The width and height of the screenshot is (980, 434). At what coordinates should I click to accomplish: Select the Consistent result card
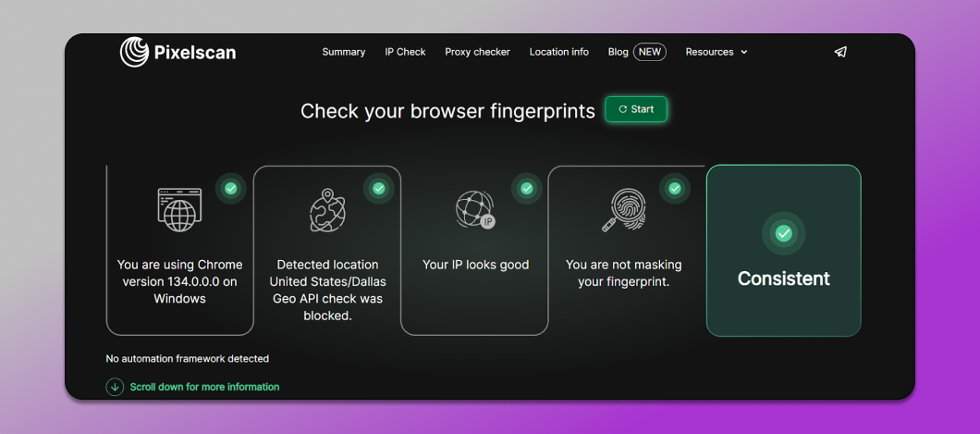pyautogui.click(x=784, y=251)
